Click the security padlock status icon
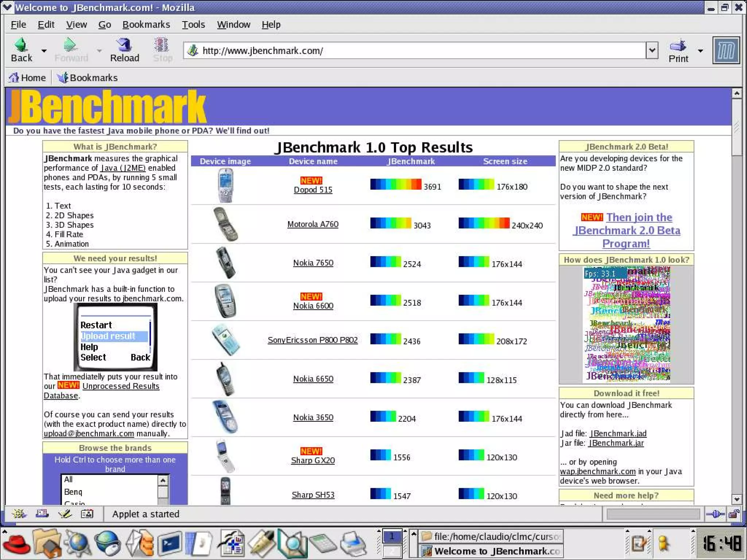 tap(734, 514)
